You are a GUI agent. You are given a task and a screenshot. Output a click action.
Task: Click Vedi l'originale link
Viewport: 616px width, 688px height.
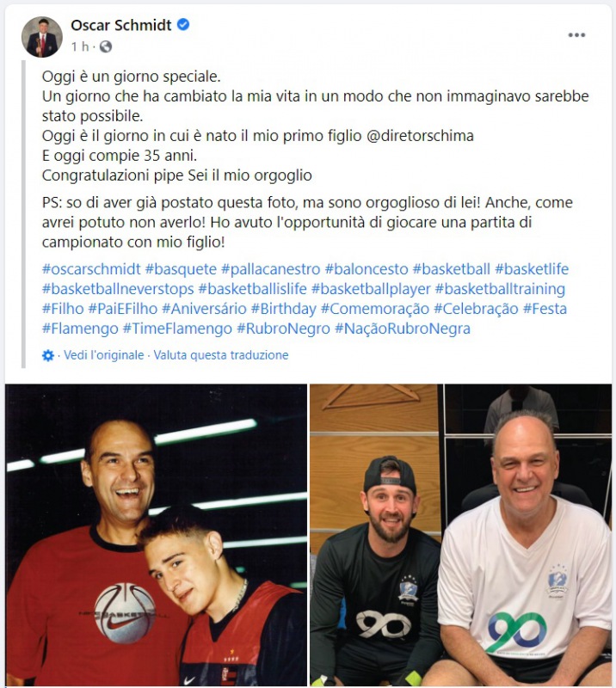click(x=104, y=355)
